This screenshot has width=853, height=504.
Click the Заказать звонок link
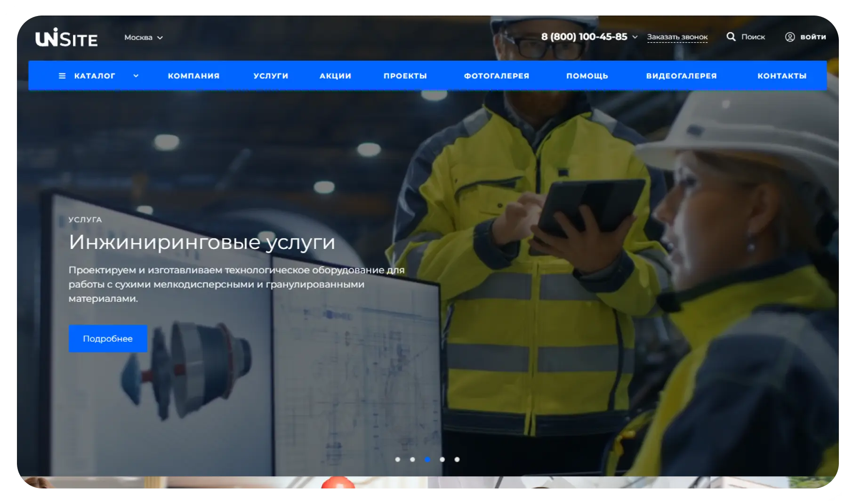pos(677,37)
